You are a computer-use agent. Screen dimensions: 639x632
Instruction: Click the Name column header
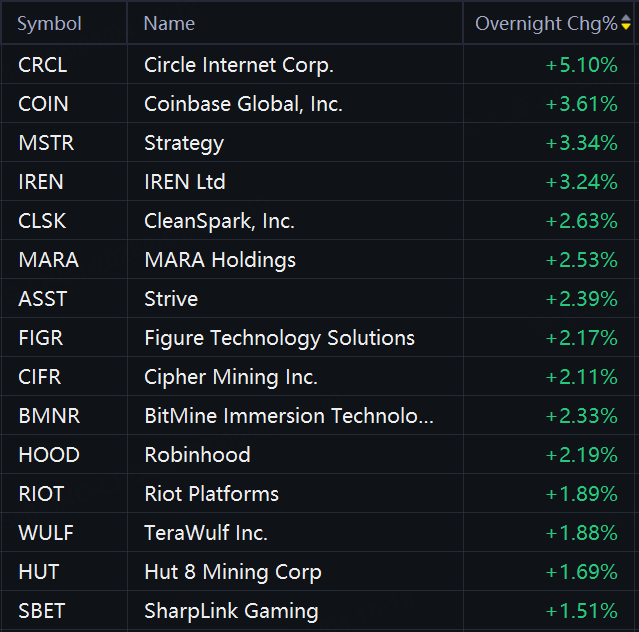click(169, 24)
